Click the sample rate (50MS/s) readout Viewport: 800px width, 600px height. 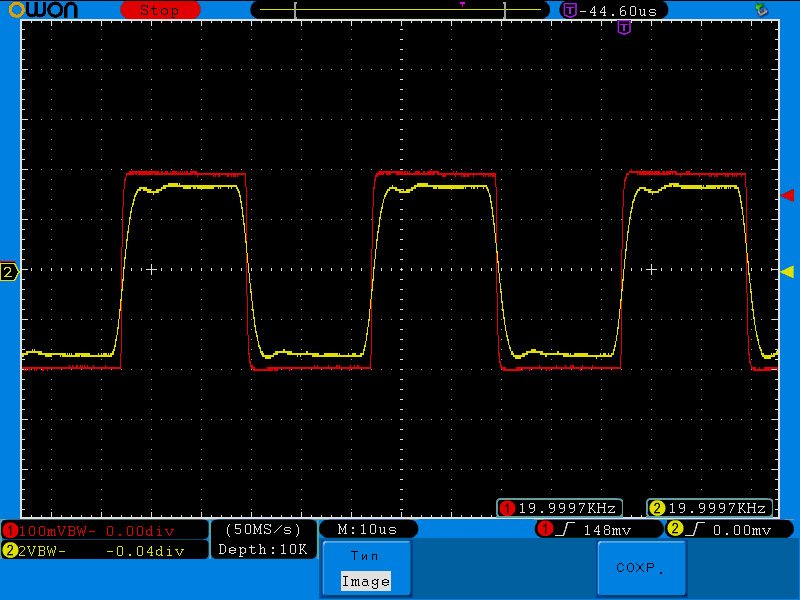click(263, 530)
